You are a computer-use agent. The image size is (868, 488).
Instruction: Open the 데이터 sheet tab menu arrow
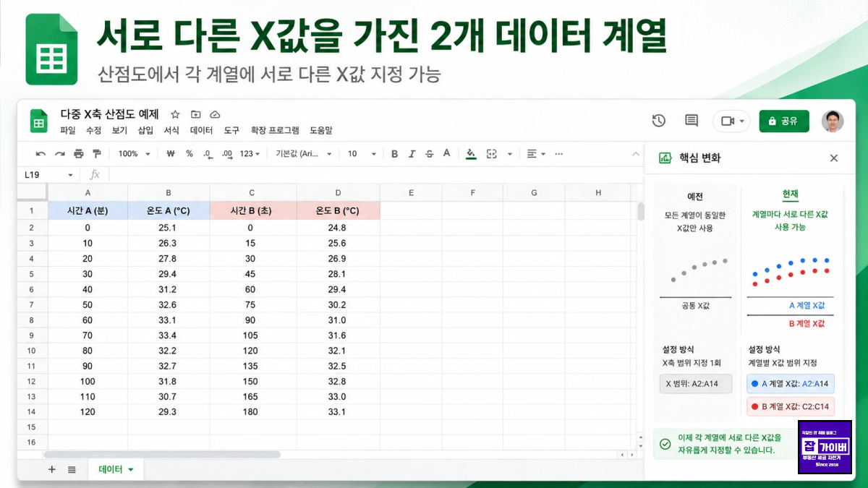click(x=131, y=470)
